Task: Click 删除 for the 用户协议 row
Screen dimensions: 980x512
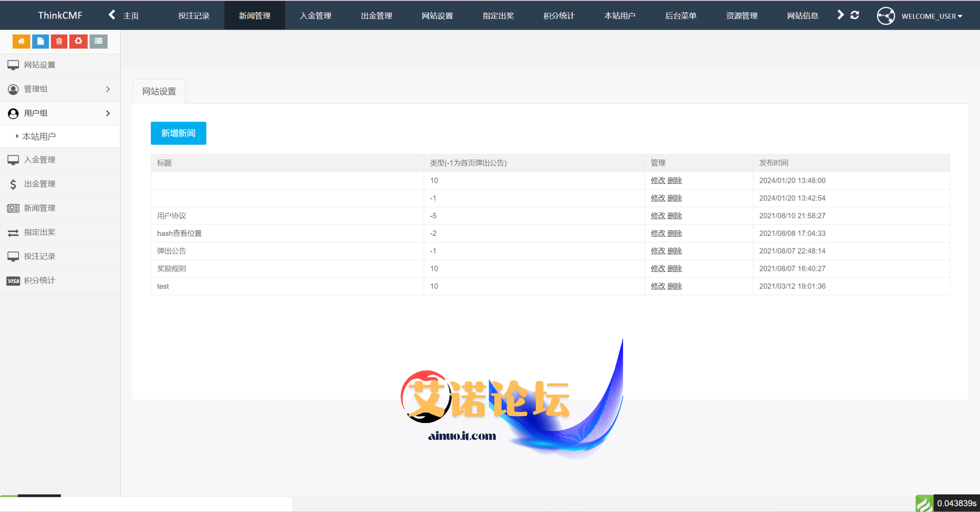Action: 675,216
